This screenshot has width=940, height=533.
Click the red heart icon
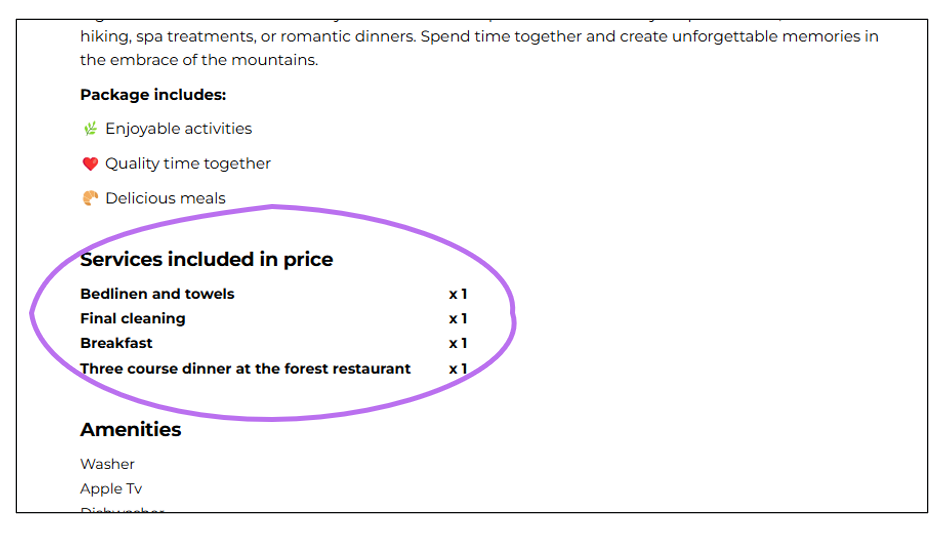click(x=90, y=164)
